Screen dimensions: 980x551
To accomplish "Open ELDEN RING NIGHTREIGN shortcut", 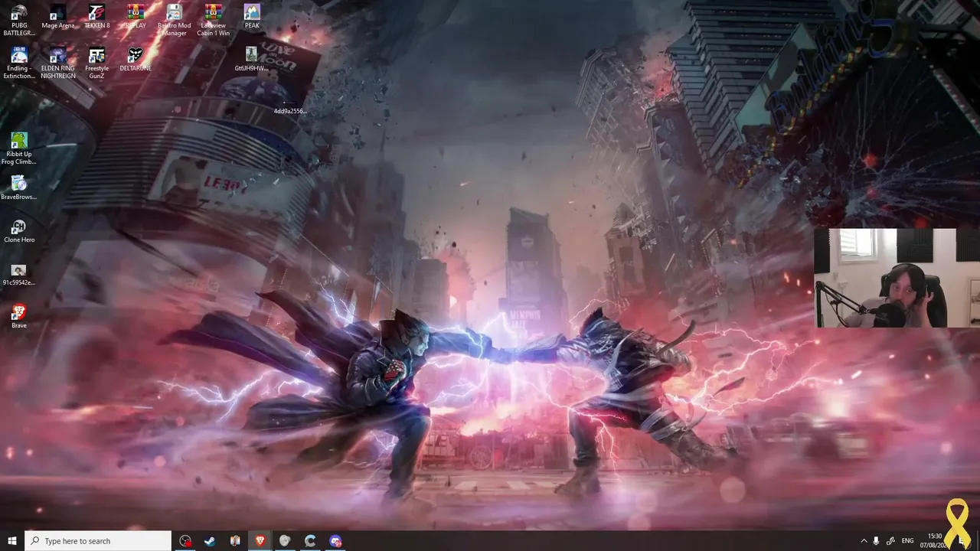I will [58, 64].
